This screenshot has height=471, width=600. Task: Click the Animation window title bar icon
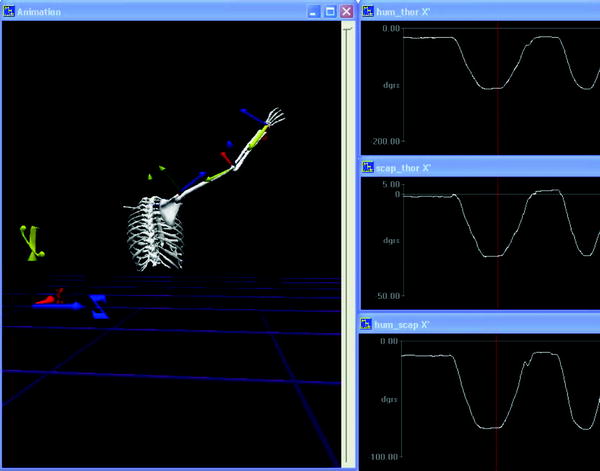[x=8, y=12]
